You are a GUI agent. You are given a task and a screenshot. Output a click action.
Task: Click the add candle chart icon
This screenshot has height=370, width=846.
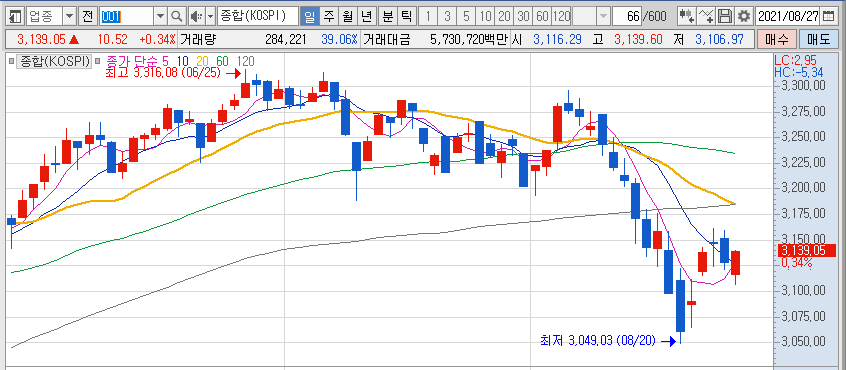pyautogui.click(x=686, y=16)
